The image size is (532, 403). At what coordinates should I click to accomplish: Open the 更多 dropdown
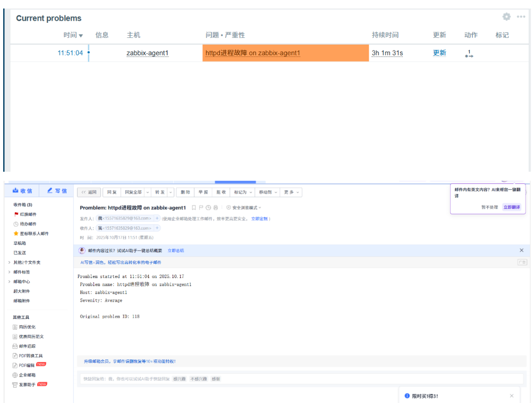[x=291, y=192]
